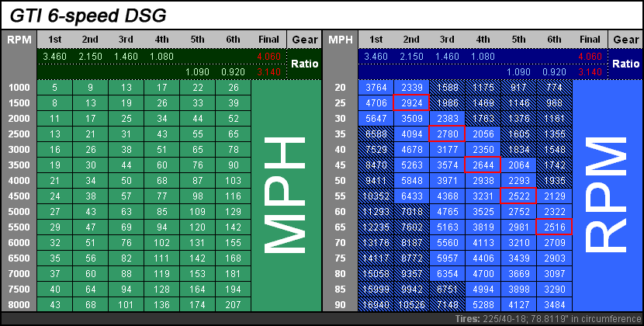Click the "6th" header in the green table
644x326 pixels.
pyautogui.click(x=233, y=40)
